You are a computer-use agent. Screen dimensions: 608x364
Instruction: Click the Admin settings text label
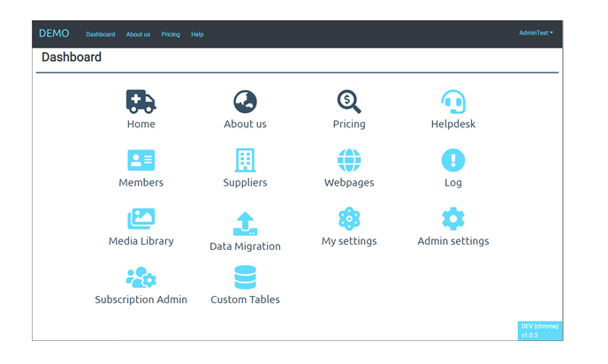pyautogui.click(x=452, y=241)
